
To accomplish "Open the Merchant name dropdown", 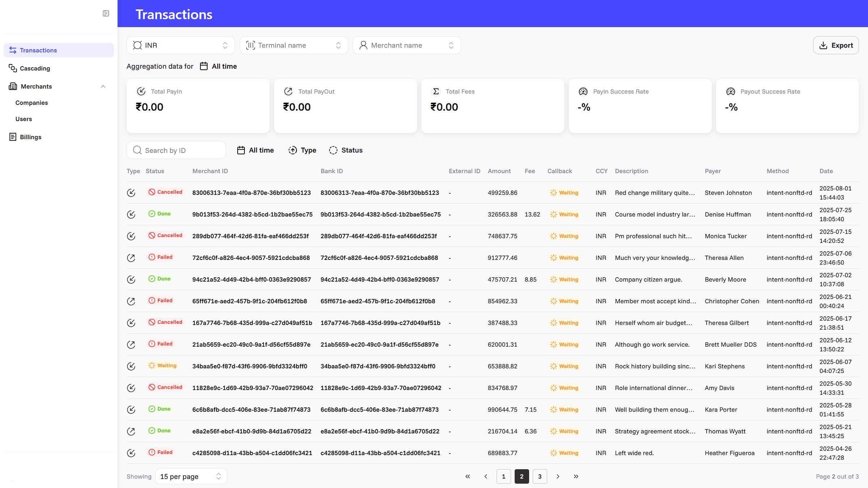I will 407,45.
